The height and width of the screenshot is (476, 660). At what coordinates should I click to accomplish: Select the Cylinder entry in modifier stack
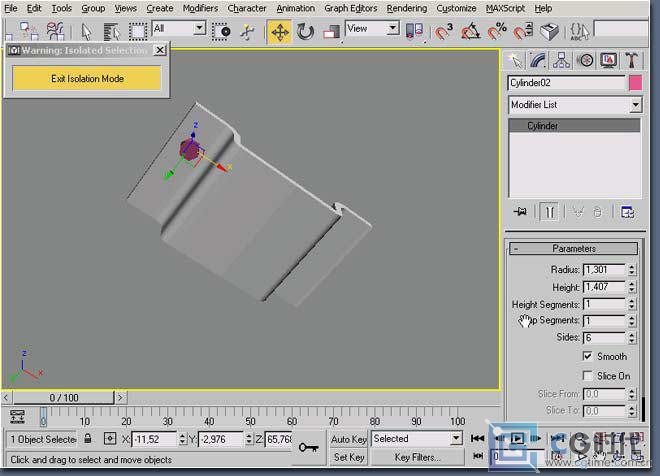tap(575, 126)
